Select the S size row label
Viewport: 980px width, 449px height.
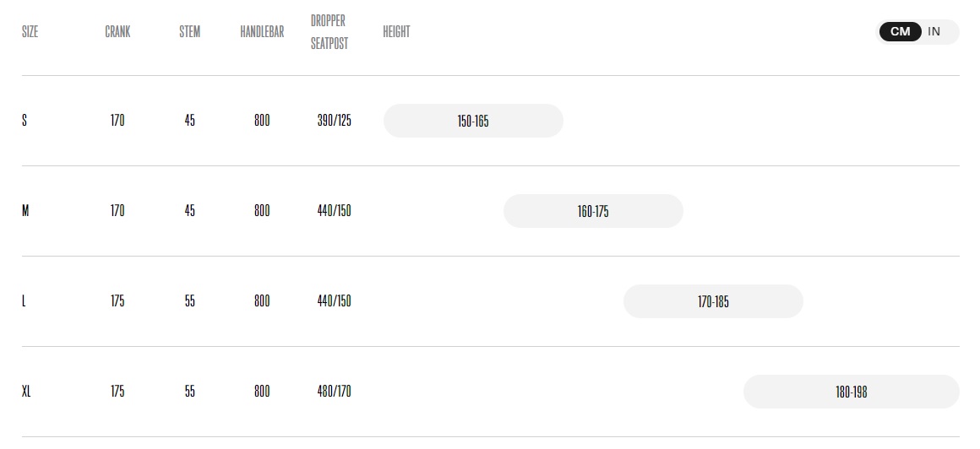click(24, 121)
